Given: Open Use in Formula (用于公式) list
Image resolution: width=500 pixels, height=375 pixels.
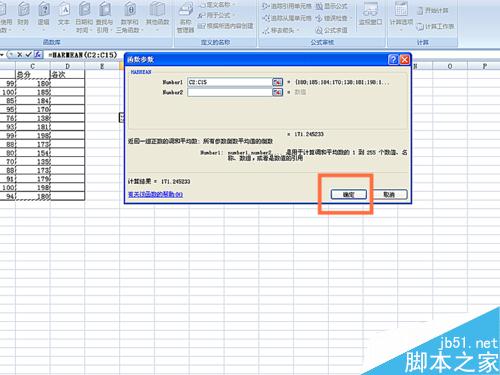Looking at the screenshot, I should pos(217,15).
